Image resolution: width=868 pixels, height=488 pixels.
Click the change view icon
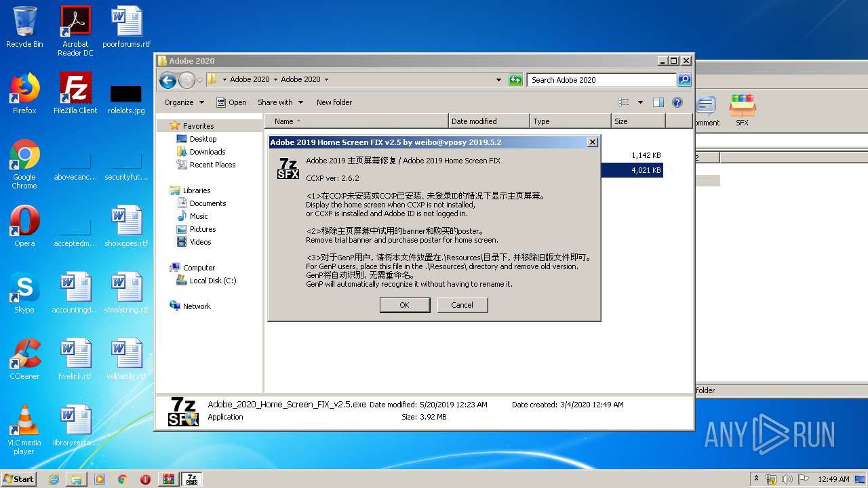[x=624, y=102]
